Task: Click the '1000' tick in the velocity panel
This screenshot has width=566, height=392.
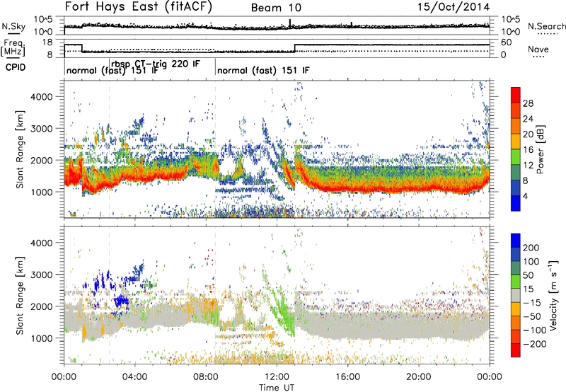Action: coord(42,338)
